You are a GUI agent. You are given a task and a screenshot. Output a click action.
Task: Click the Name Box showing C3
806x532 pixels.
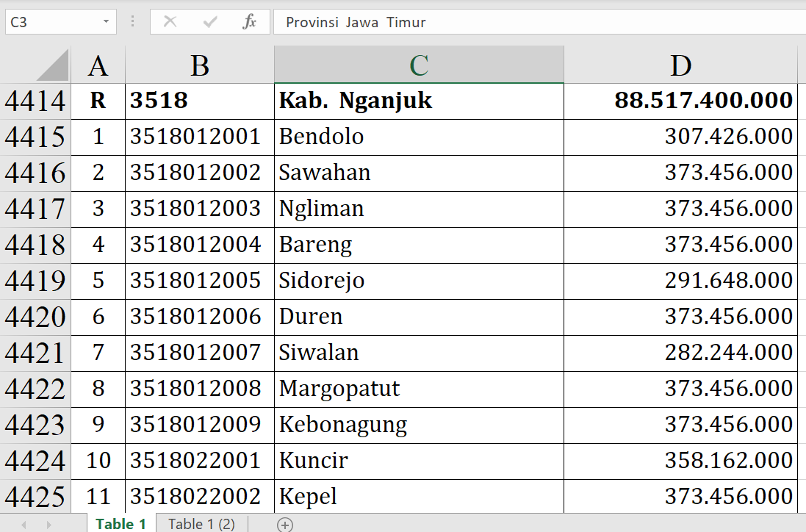click(51, 22)
